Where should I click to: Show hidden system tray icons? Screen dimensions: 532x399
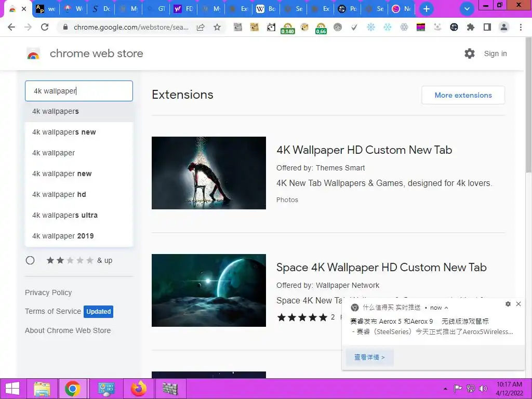click(445, 389)
